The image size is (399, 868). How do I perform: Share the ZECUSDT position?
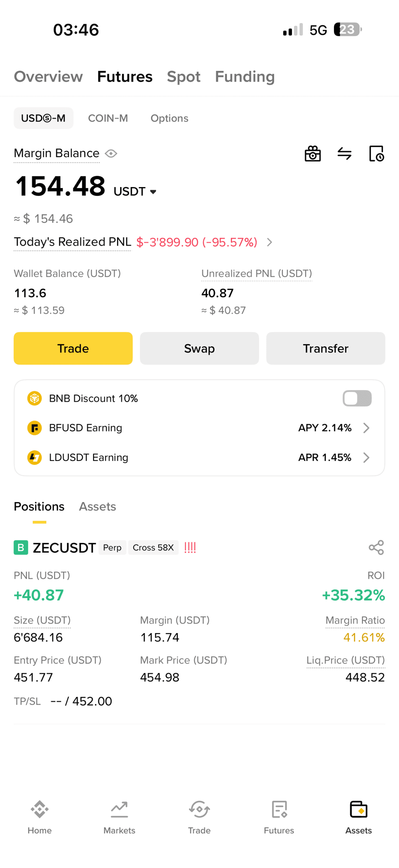point(376,547)
